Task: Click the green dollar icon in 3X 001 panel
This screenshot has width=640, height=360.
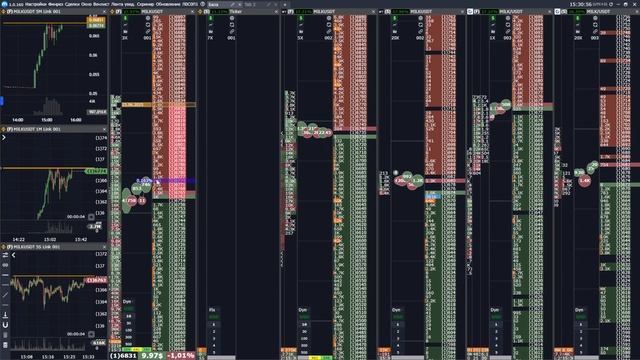Action: pos(126,18)
